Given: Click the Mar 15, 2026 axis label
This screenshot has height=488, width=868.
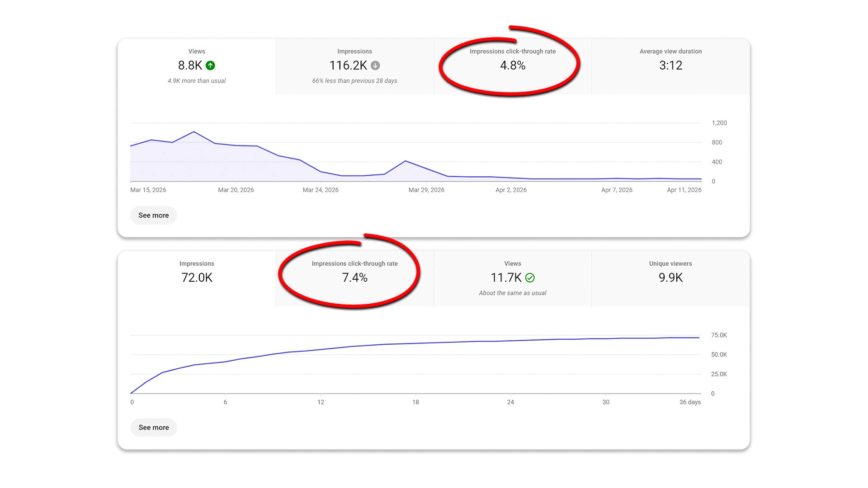Looking at the screenshot, I should click(x=148, y=190).
